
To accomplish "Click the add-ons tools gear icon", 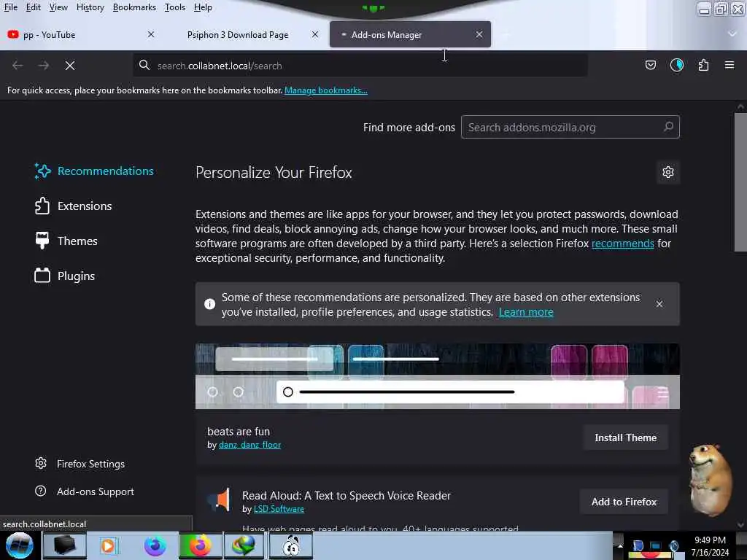I will (668, 172).
